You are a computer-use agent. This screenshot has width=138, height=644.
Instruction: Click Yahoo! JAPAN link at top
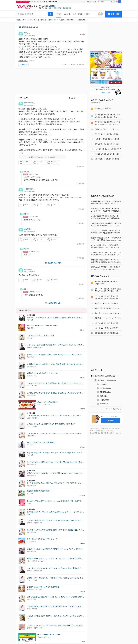(86, 2)
